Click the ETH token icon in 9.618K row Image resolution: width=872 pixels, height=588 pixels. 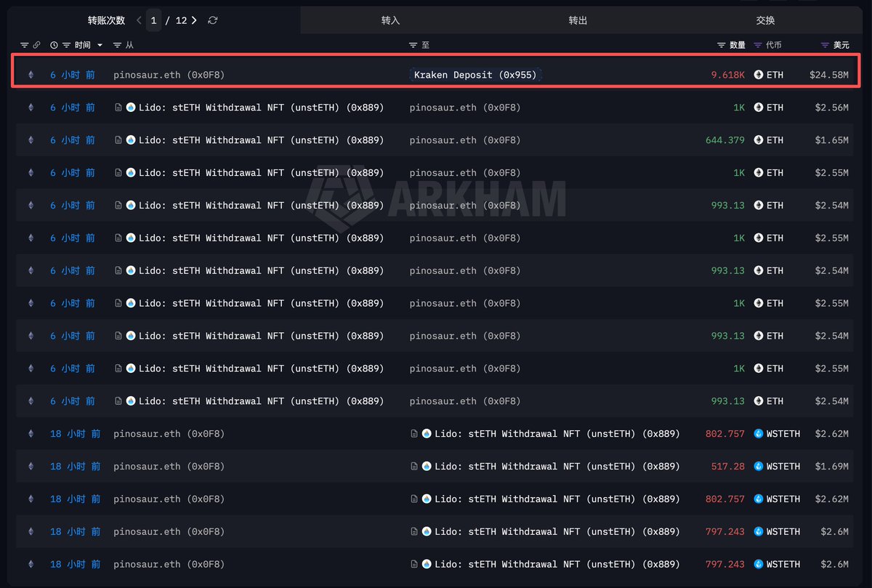(759, 75)
